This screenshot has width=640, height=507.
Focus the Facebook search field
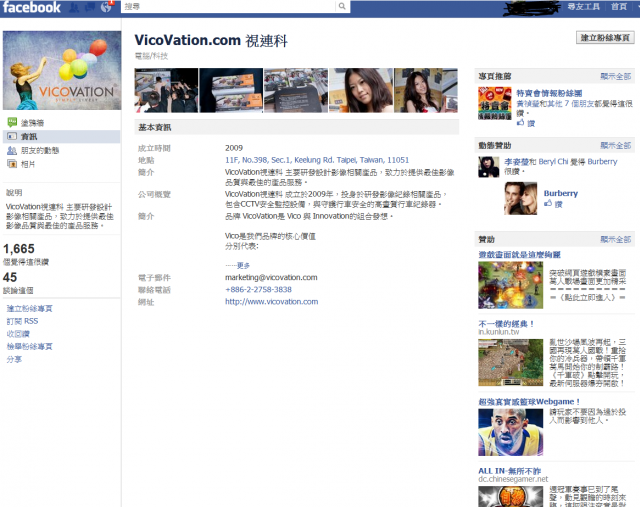click(229, 6)
